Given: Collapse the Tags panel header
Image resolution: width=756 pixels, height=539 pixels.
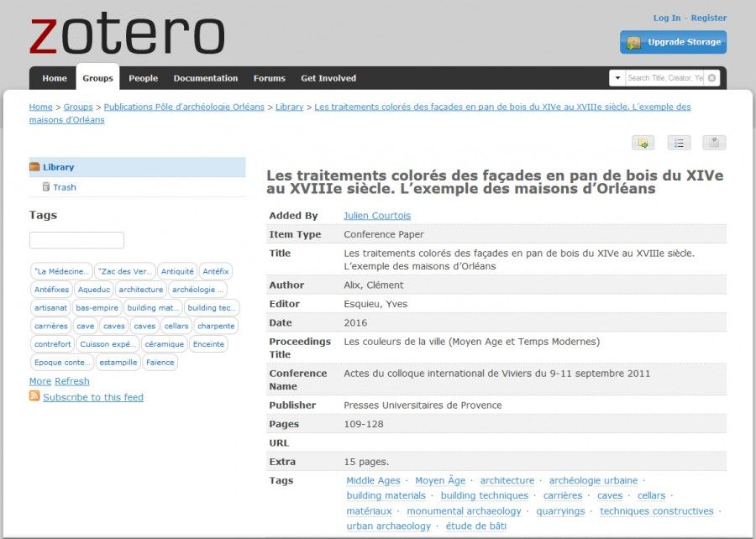Looking at the screenshot, I should click(41, 215).
